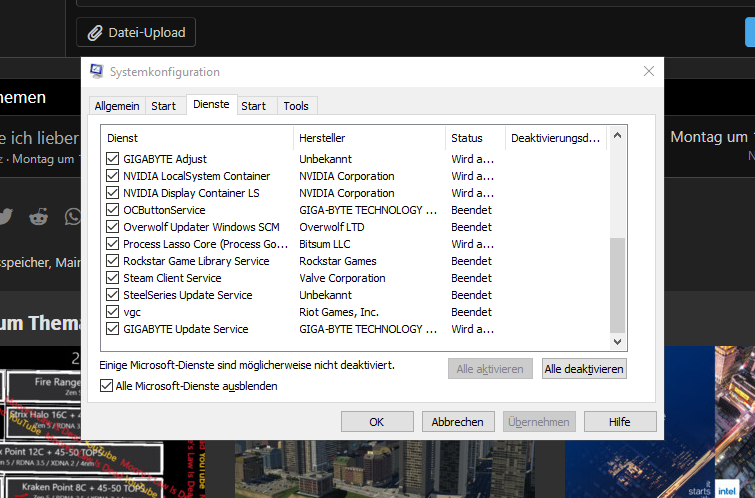Uncheck GIGABYTE Update Service checkbox

[x=112, y=329]
